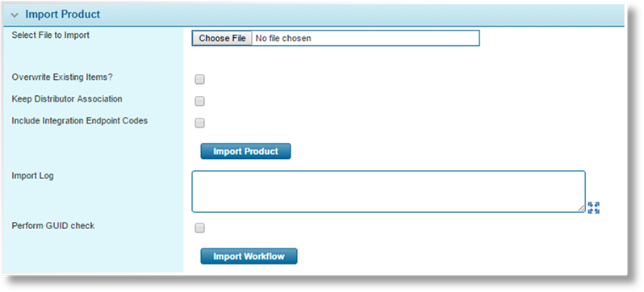This screenshot has width=644, height=292.
Task: Click the "No file chosen" file field
Action: pyautogui.click(x=336, y=38)
